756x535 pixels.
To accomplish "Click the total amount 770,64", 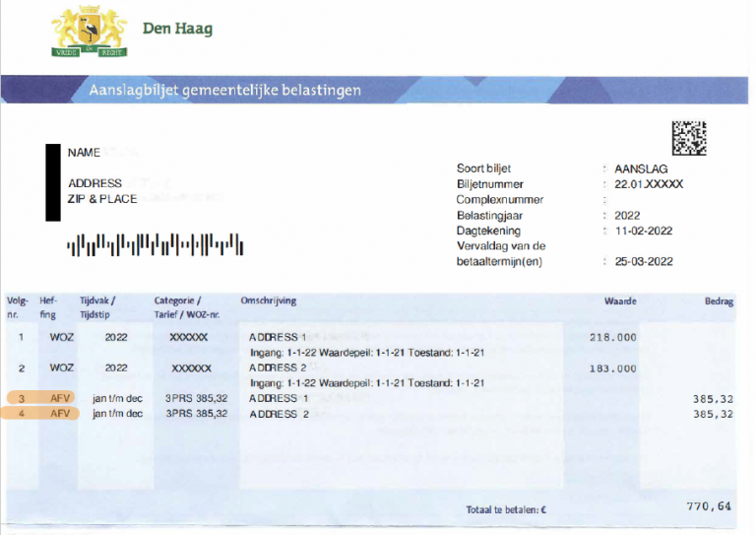I will [709, 506].
